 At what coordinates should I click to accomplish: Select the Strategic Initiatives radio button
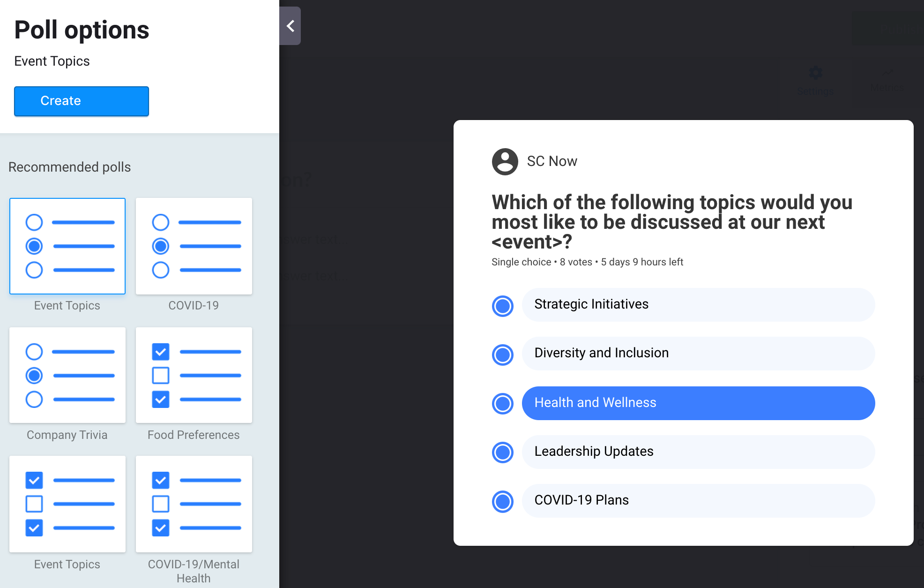pyautogui.click(x=503, y=306)
